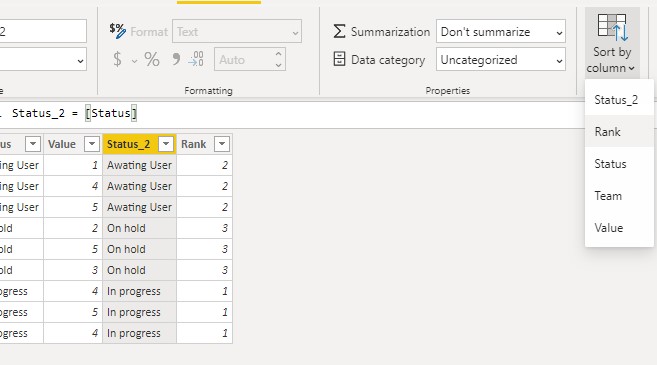Screen dimensions: 657x365
Task: Increase decimal places with up arrow
Action: [x=278, y=54]
